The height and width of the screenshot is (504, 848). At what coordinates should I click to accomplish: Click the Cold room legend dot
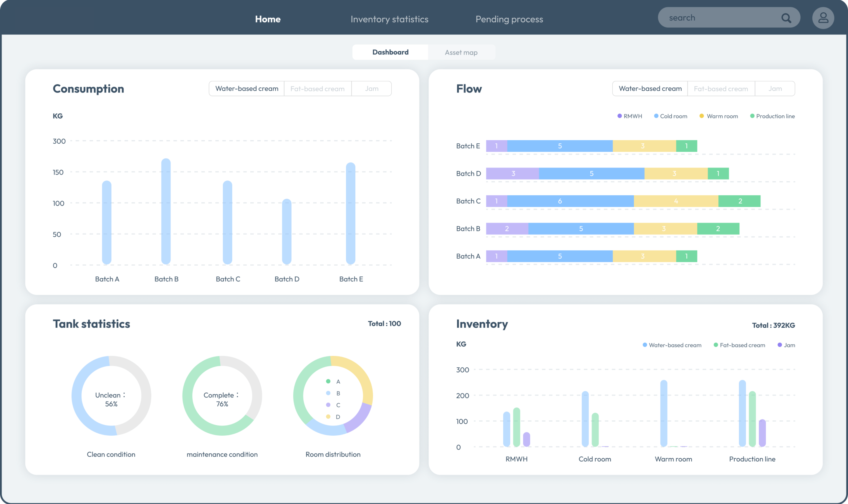tap(656, 116)
